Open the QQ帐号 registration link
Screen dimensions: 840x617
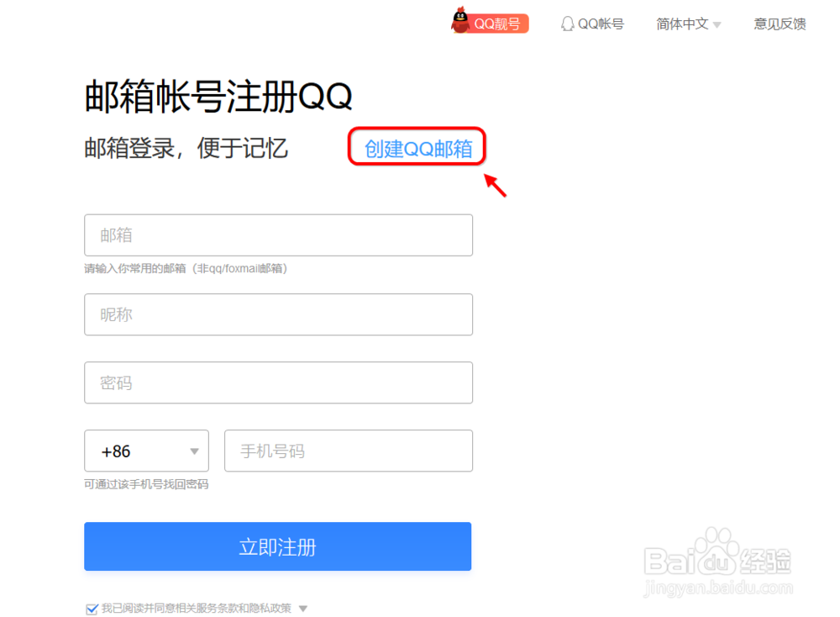600,24
